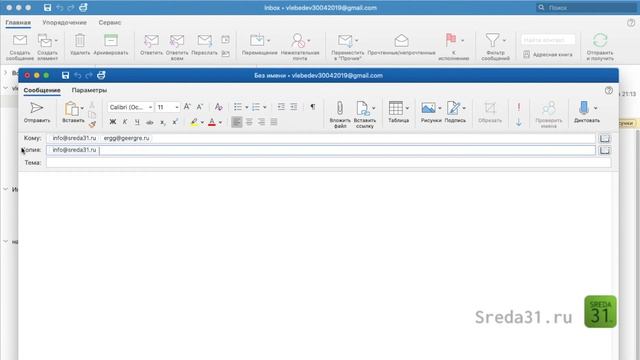Click in the Тема subject field
Screen dimensions: 640x360
[x=329, y=162]
